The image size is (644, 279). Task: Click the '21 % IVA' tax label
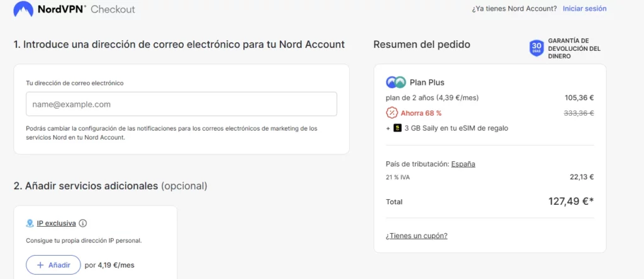(397, 178)
